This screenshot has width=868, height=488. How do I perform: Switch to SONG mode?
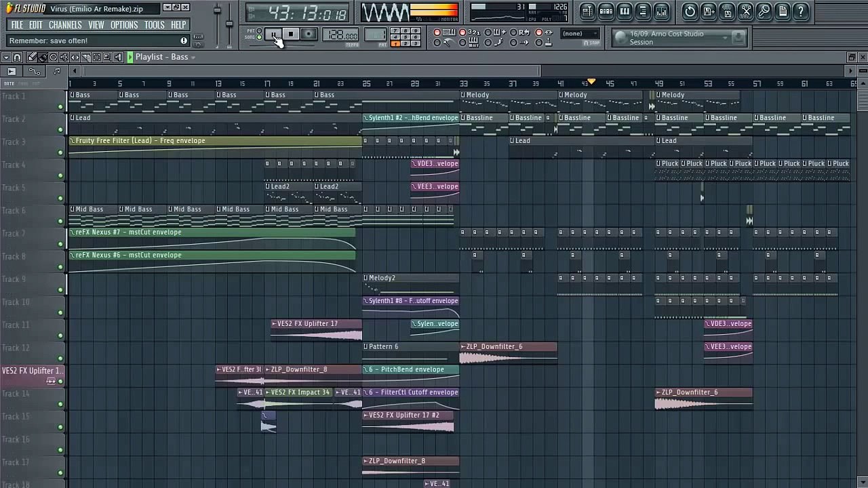pos(259,37)
